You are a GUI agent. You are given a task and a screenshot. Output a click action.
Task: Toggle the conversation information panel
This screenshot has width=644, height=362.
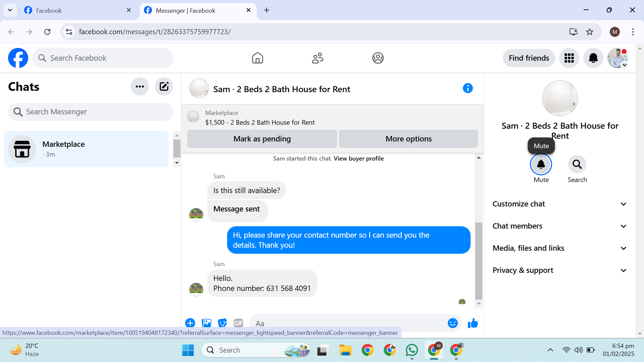point(468,88)
